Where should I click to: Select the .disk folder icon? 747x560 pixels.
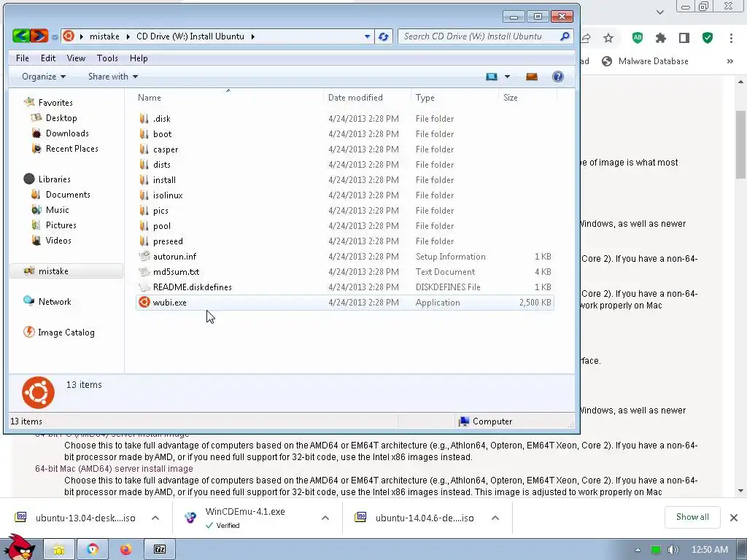click(x=144, y=119)
